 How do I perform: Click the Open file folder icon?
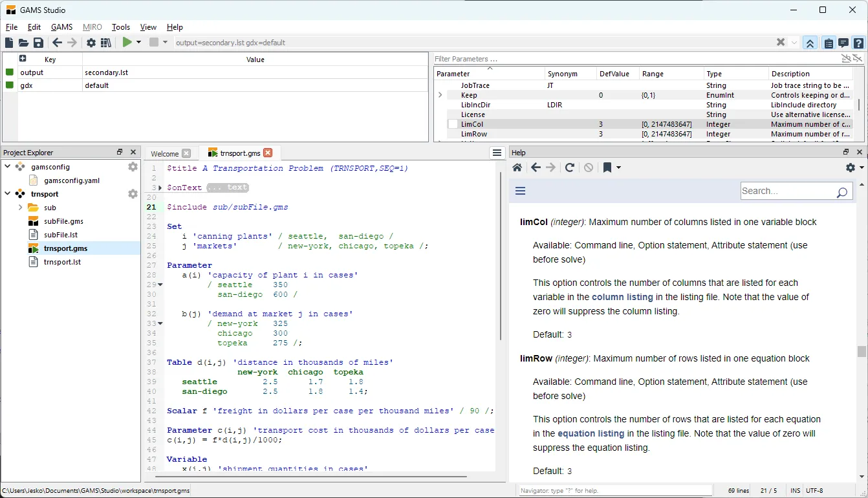(23, 43)
